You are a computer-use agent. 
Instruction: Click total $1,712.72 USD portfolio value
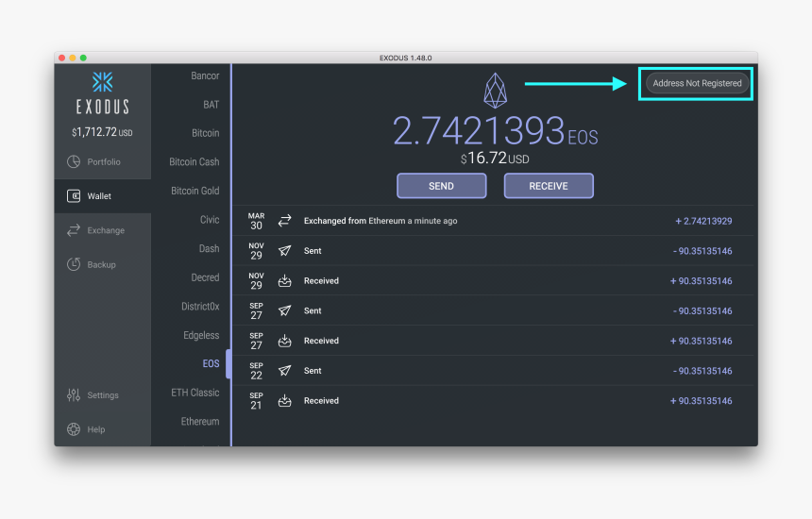(x=102, y=132)
